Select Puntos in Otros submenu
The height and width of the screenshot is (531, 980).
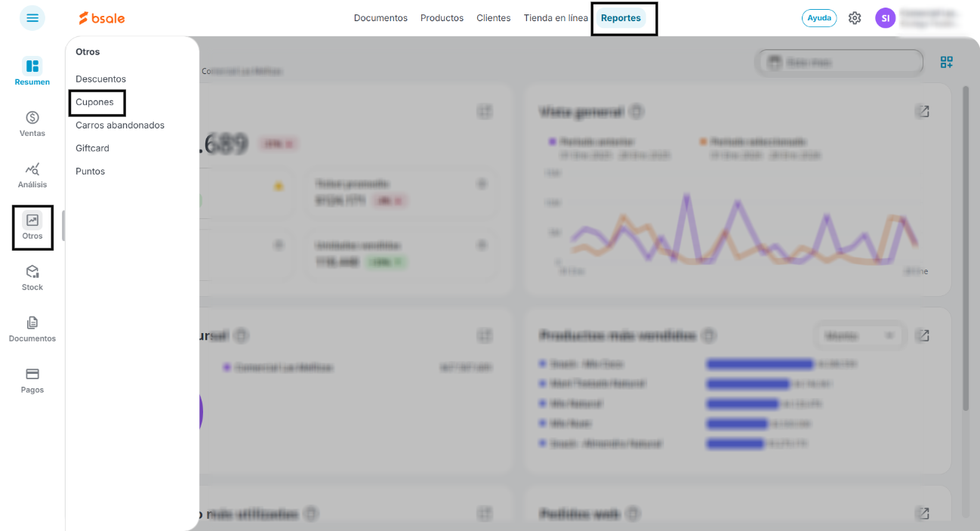coord(90,171)
